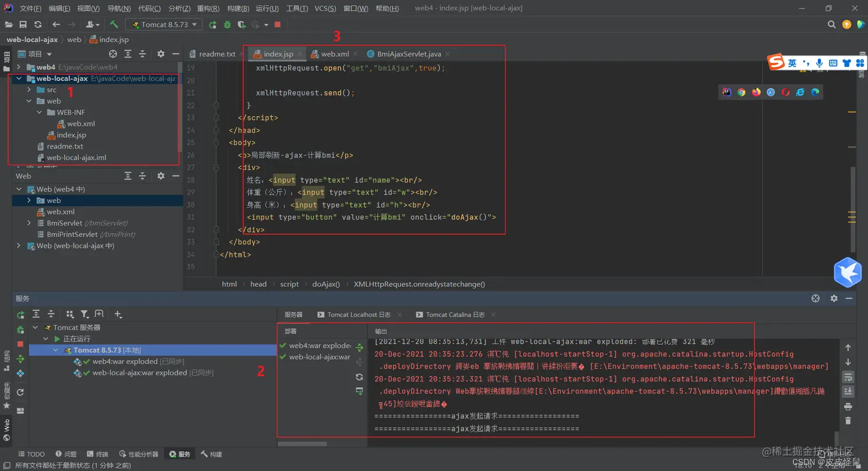The height and width of the screenshot is (471, 868).
Task: Locate file target icon in project panel
Action: (x=113, y=54)
